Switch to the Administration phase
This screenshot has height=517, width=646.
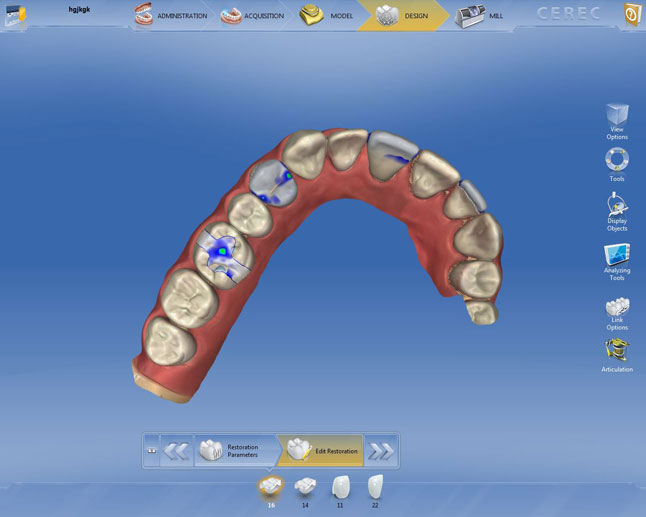click(x=171, y=15)
